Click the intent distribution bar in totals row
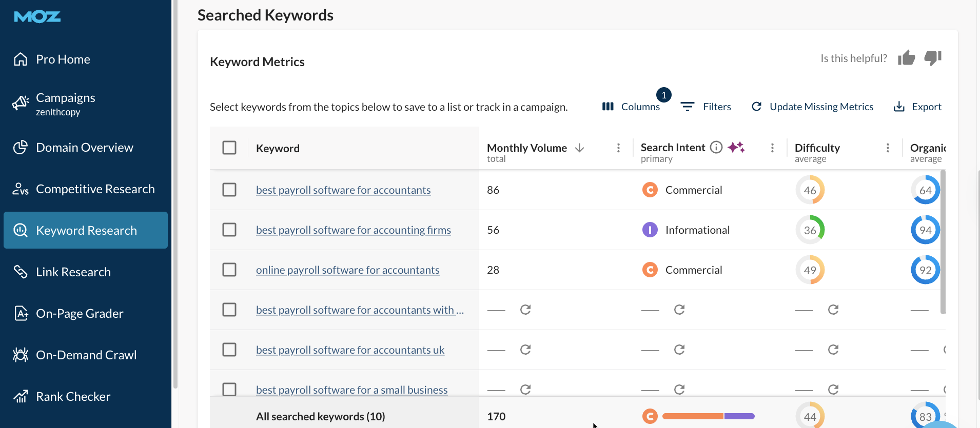The image size is (980, 428). click(x=709, y=416)
